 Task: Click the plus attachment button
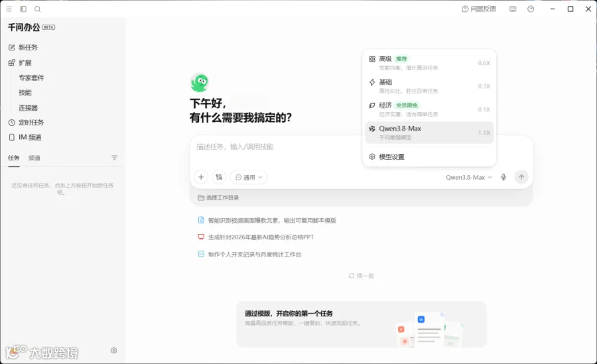(x=201, y=177)
